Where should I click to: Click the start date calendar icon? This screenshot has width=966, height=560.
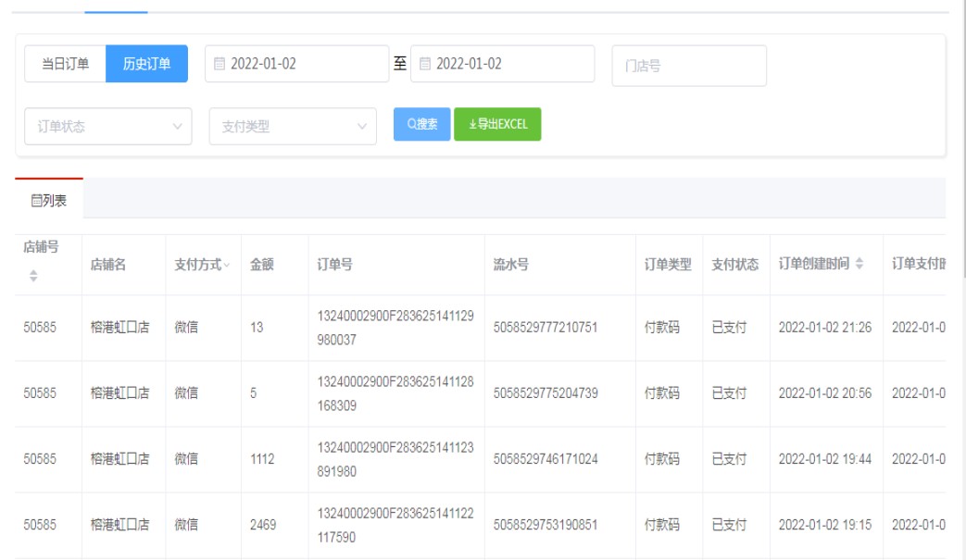[x=220, y=64]
